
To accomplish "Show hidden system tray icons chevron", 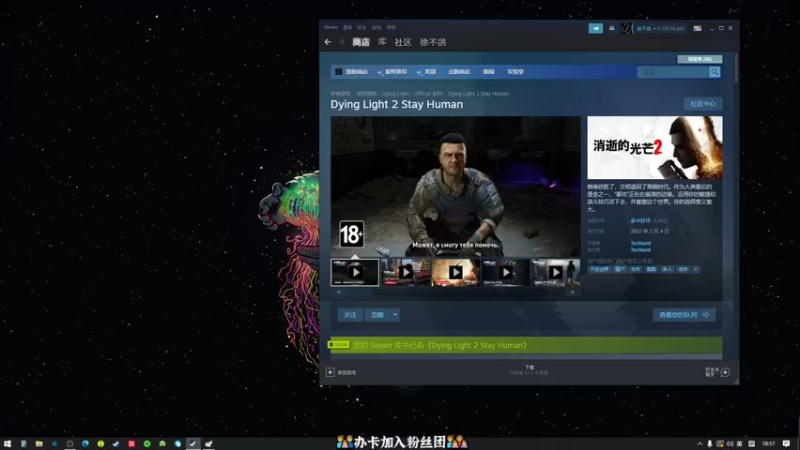I will [x=699, y=444].
